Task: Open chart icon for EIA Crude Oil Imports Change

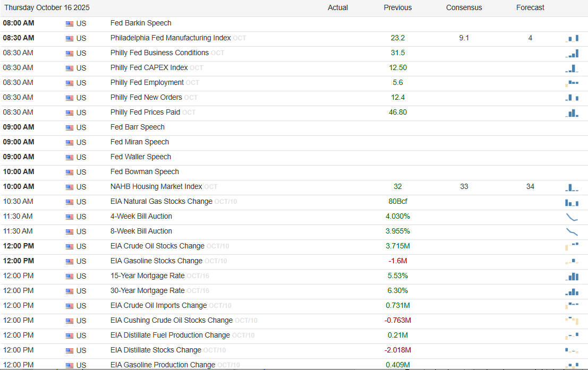Action: coord(572,306)
